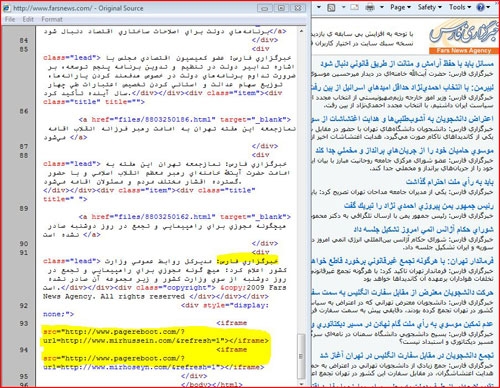Expand the feeds dropdown arrow next to RSS icon
Image resolution: width=500 pixels, height=388 pixels.
(x=343, y=7)
